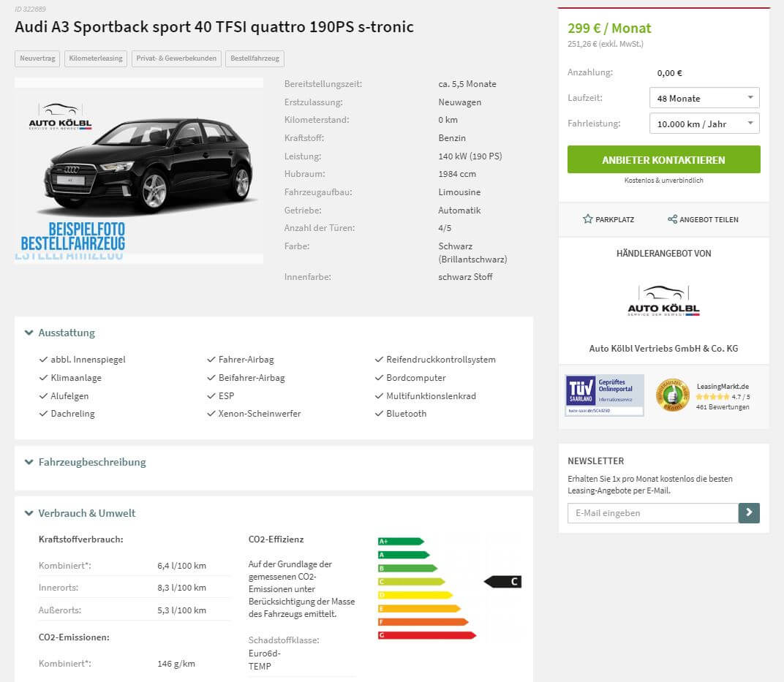
Task: Click the 140 kW (190 PS) value
Action: [x=470, y=156]
